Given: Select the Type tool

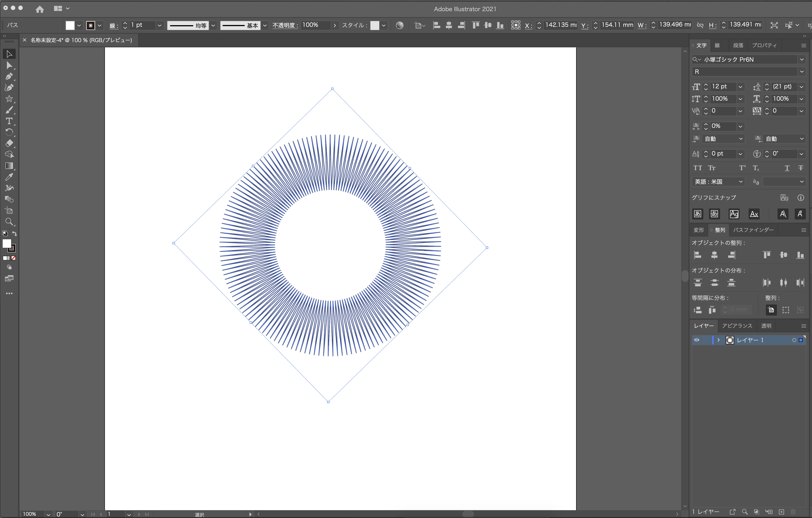Looking at the screenshot, I should click(9, 121).
